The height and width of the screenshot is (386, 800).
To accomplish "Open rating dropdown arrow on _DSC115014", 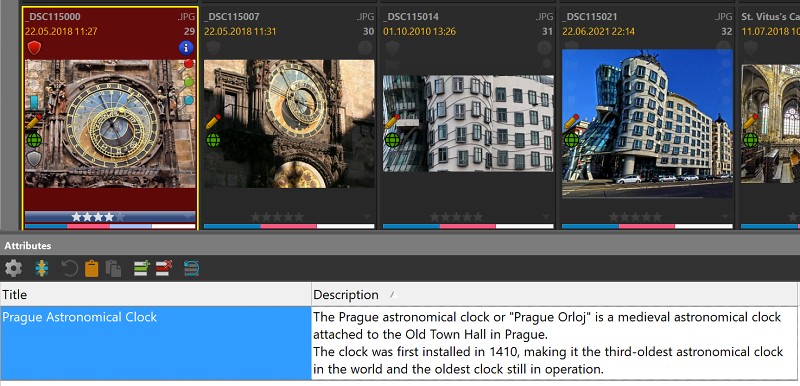I will click(x=546, y=217).
